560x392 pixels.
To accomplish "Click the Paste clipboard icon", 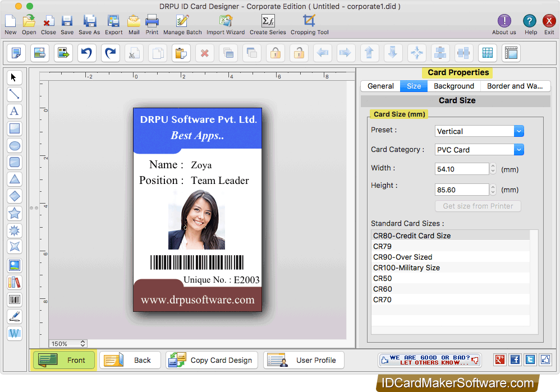I will click(x=181, y=53).
